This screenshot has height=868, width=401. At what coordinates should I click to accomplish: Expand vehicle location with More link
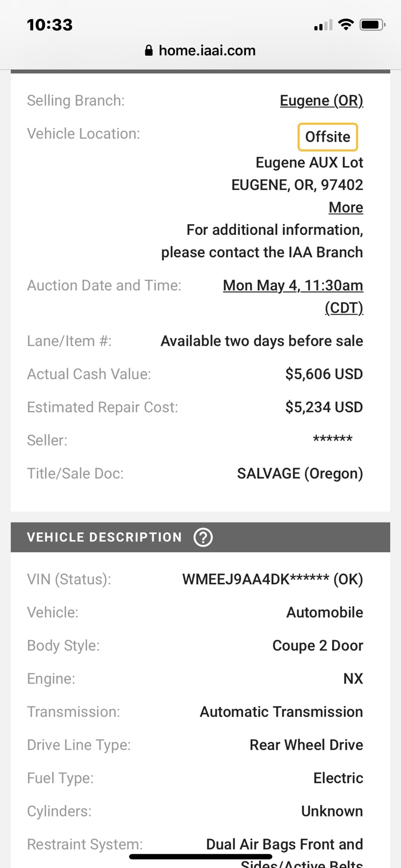coord(346,207)
